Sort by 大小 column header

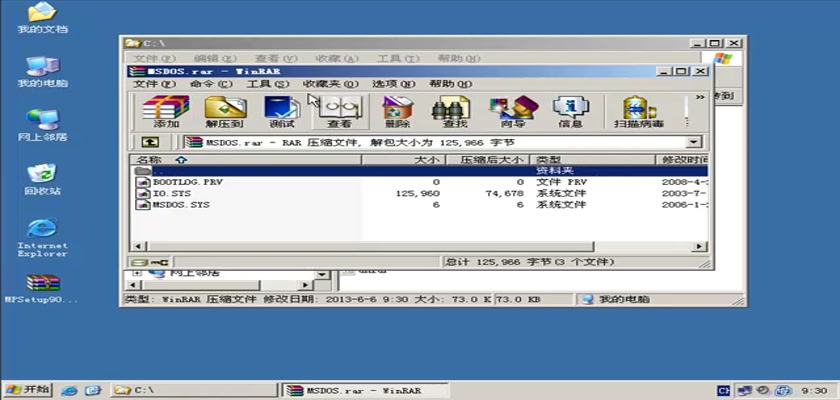click(x=403, y=160)
